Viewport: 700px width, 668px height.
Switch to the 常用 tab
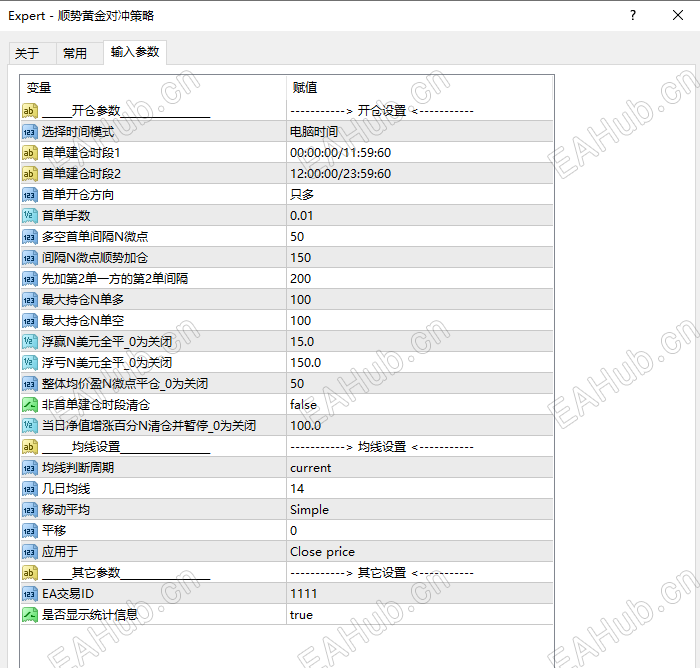(75, 54)
